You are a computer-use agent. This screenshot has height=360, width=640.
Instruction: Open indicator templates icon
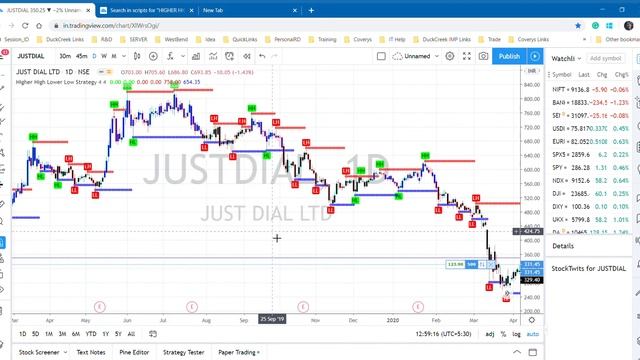click(x=213, y=56)
